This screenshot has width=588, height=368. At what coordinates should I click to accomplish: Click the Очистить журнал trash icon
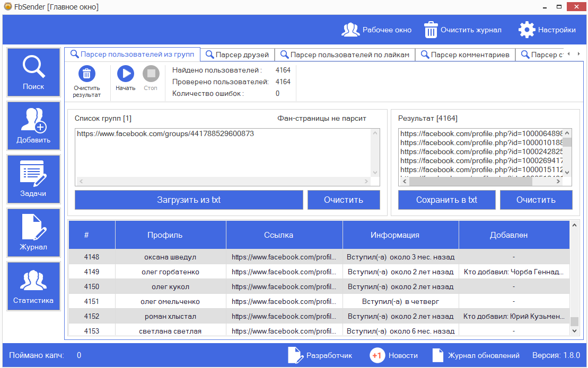coord(431,30)
